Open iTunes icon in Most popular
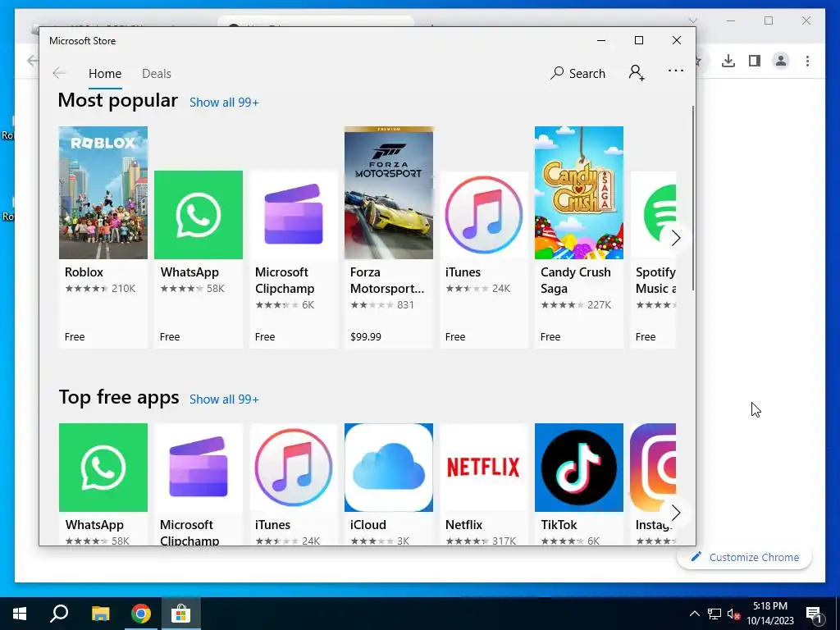Viewport: 840px width, 630px height. click(484, 215)
